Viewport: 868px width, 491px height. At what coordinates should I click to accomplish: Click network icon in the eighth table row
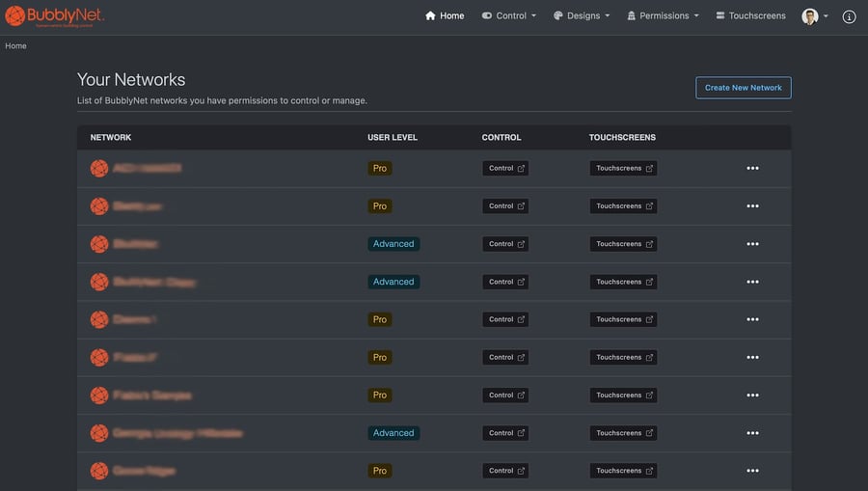click(99, 433)
